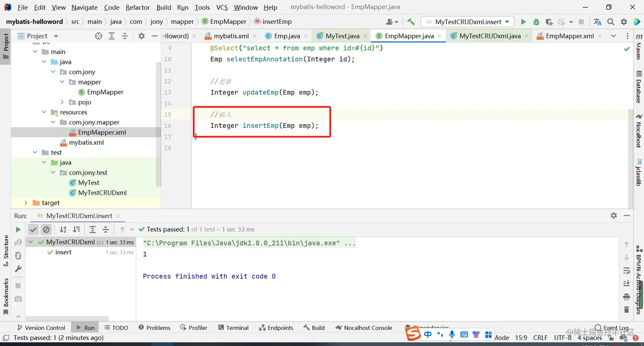Expand all test results icon

(x=92, y=230)
